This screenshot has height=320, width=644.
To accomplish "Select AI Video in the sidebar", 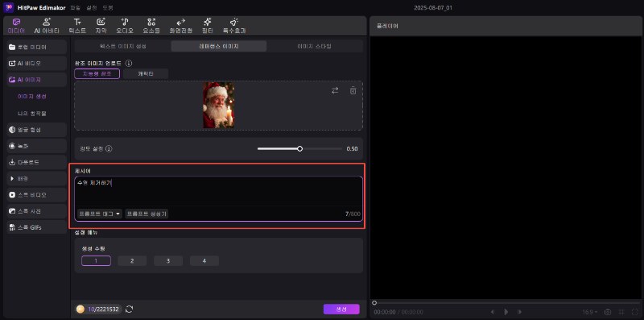I will tap(36, 64).
